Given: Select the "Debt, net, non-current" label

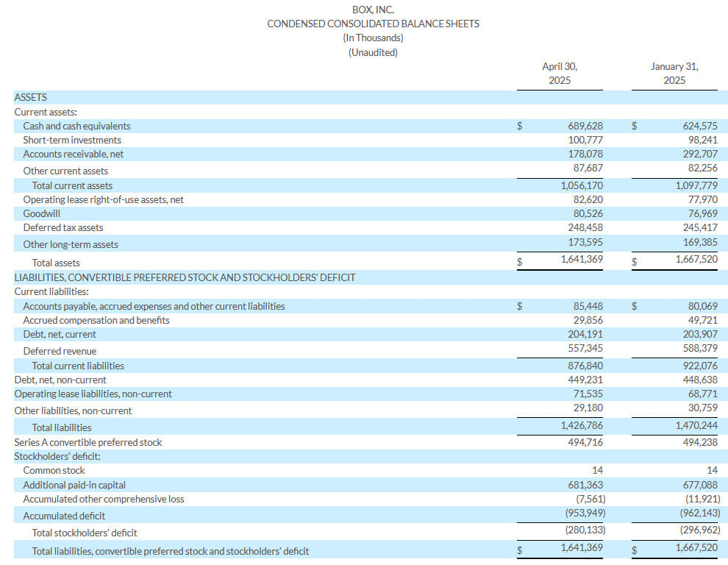Looking at the screenshot, I should [60, 380].
